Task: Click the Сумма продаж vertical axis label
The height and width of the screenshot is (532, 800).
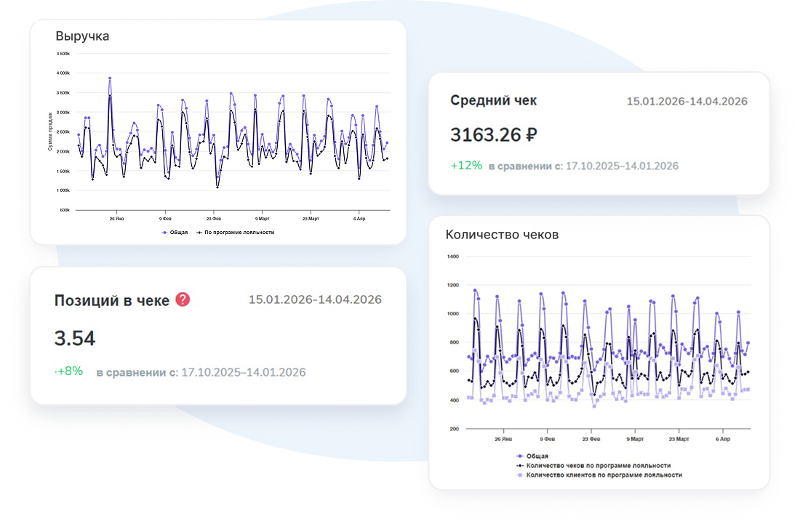Action: (50, 132)
